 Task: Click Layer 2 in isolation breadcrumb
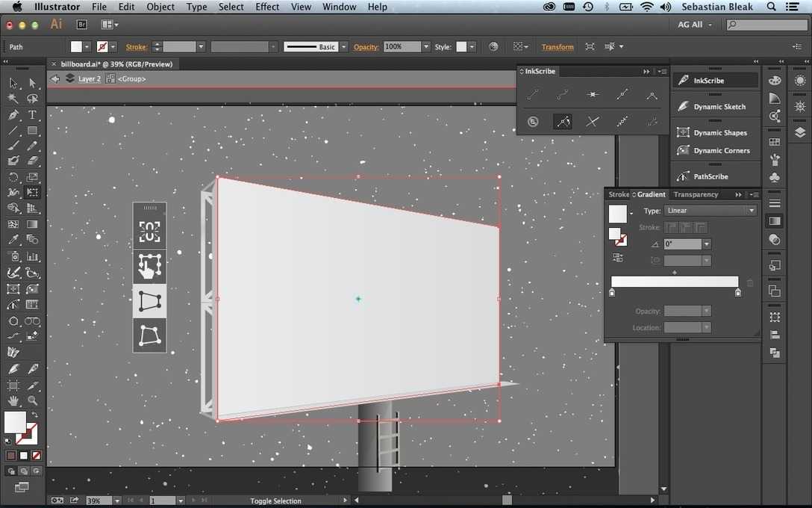click(x=89, y=78)
